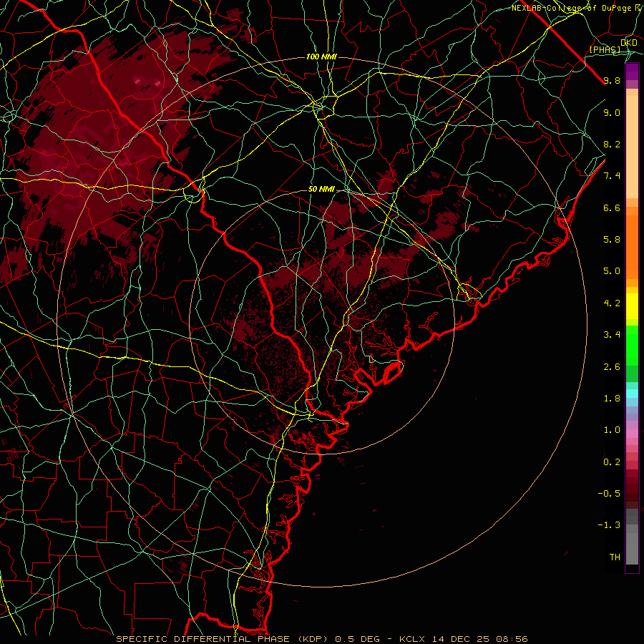644x644 pixels.
Task: Click the 4.2 value on the scale
Action: click(x=612, y=303)
